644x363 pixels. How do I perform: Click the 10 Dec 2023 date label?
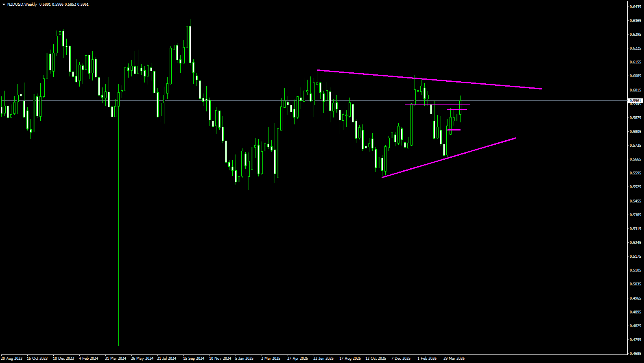pos(63,359)
